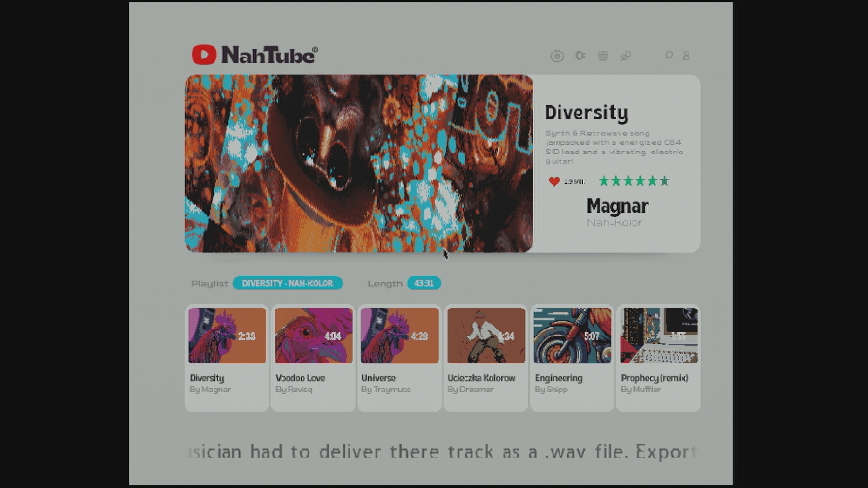
Task: Click the 'By Revisq' author text
Action: pos(294,389)
